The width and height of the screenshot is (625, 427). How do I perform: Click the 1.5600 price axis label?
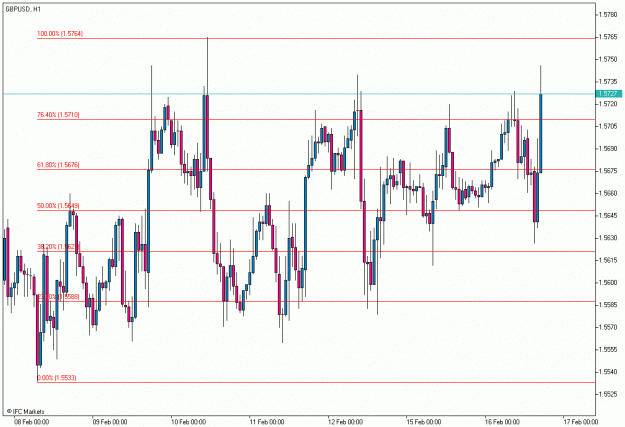pos(608,283)
